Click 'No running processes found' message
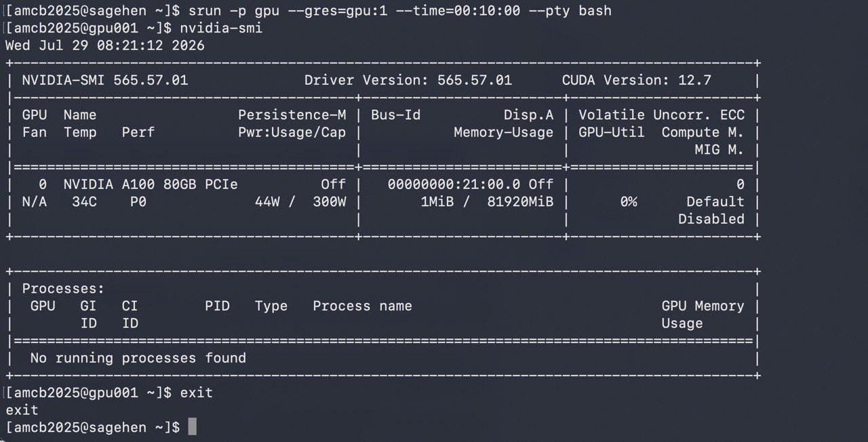 [138, 358]
